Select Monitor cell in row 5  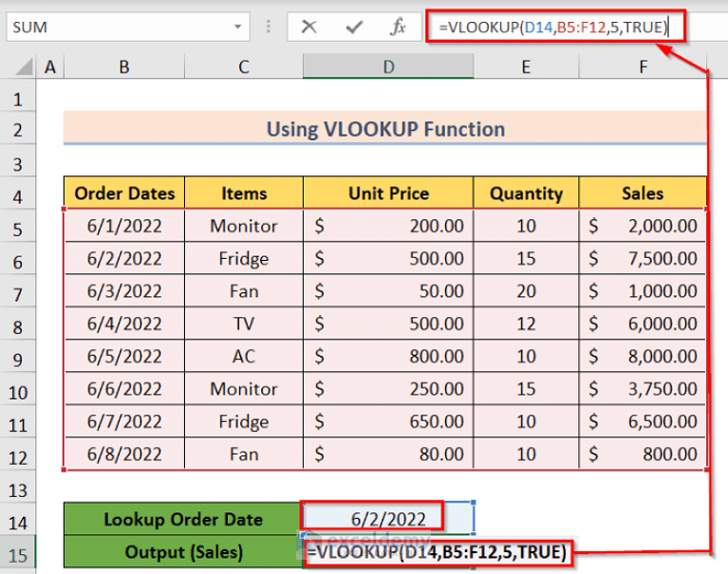click(x=244, y=226)
